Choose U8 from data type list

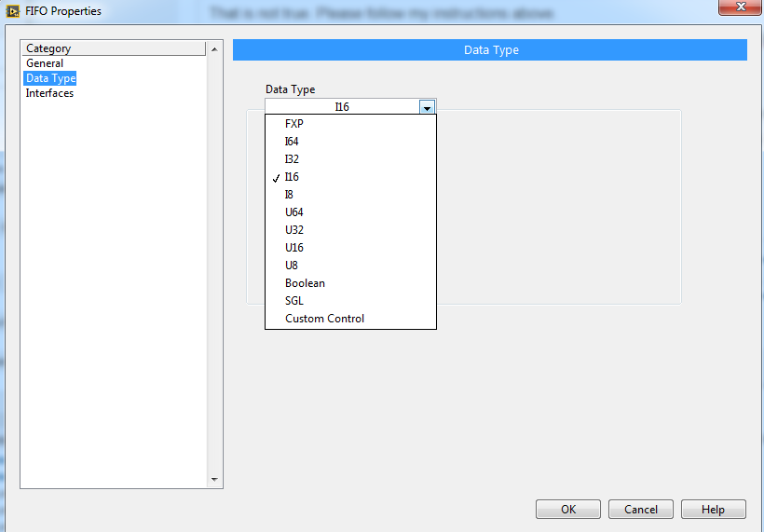pyautogui.click(x=350, y=266)
